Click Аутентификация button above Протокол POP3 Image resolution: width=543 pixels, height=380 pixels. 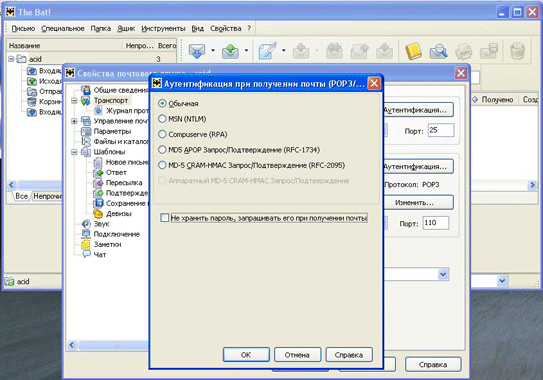tap(418, 167)
